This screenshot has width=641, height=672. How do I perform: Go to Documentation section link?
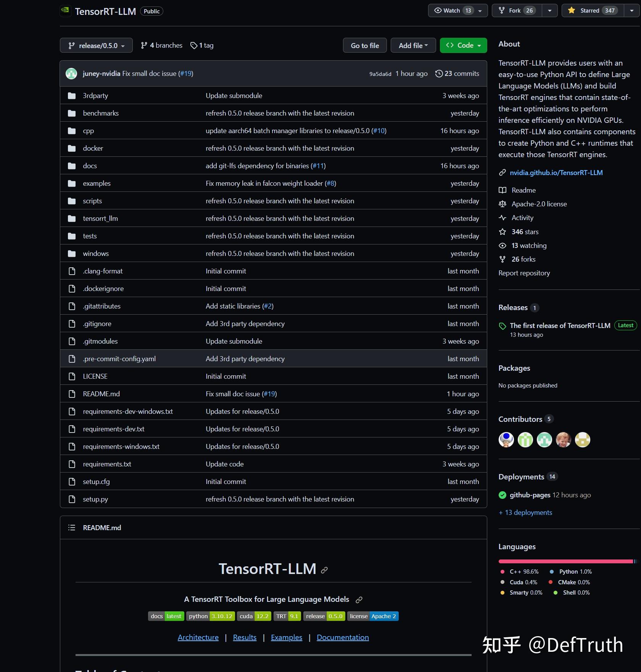click(x=343, y=638)
